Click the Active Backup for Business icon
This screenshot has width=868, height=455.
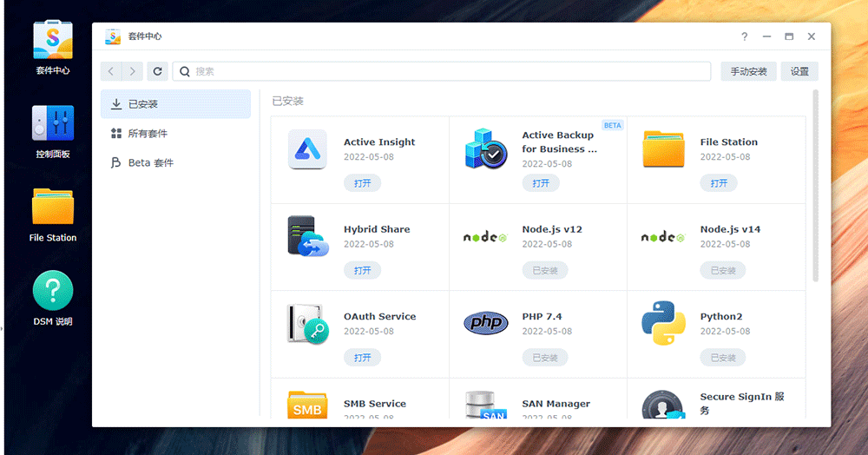point(485,148)
